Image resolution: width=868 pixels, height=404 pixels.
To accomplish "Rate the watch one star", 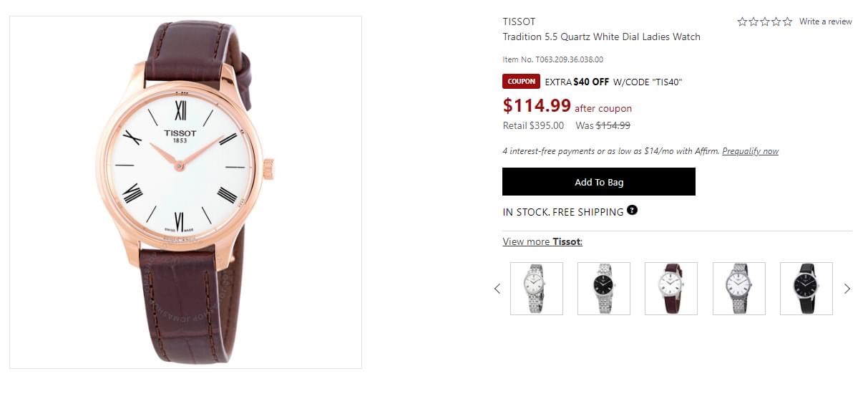I will (x=742, y=22).
